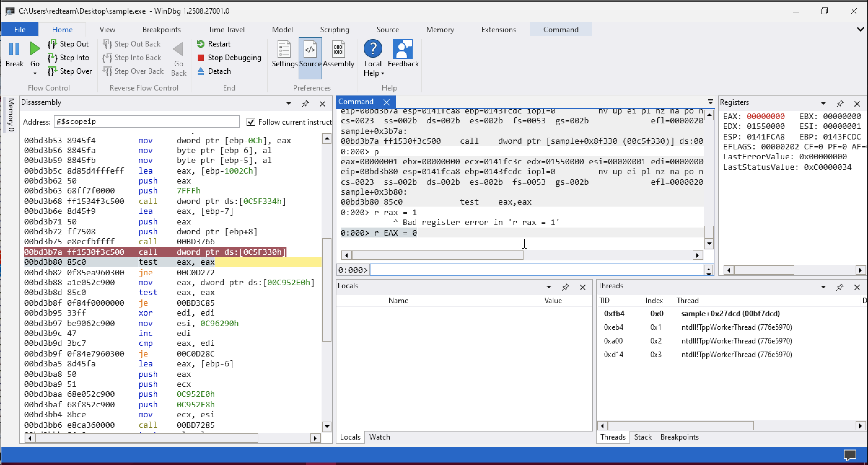
Task: Switch to the Stack tab
Action: (x=642, y=437)
